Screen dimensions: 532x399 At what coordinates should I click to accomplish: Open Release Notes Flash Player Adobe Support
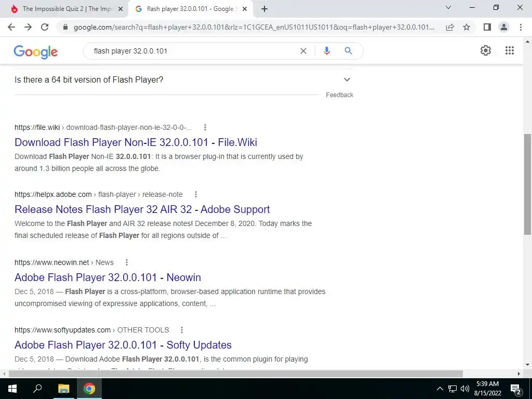point(142,209)
